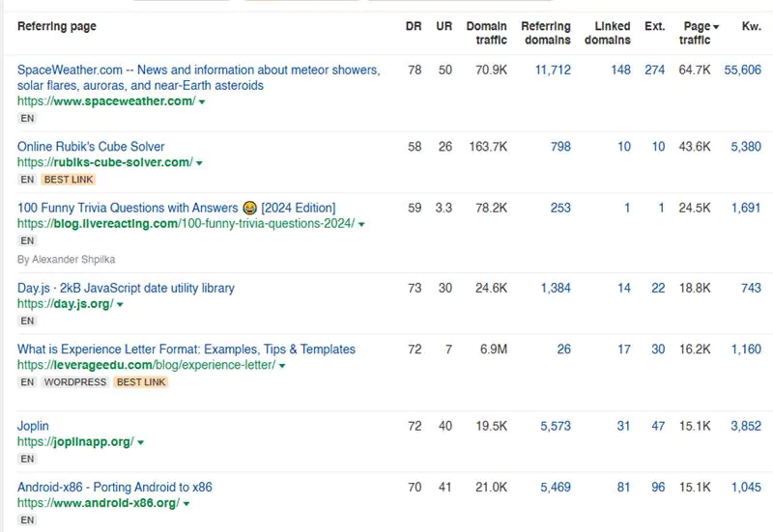Click referring domains value 26

coord(564,350)
